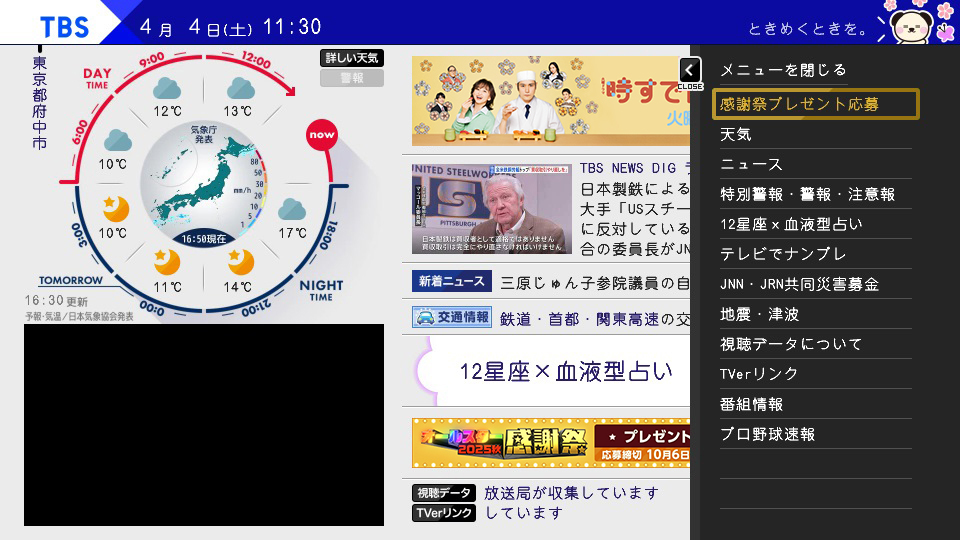Click the red 'now' time marker
The width and height of the screenshot is (960, 540).
pyautogui.click(x=321, y=134)
